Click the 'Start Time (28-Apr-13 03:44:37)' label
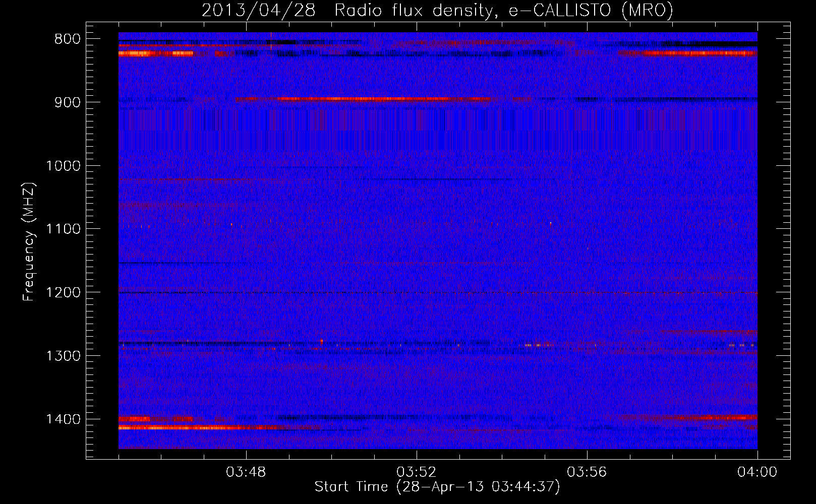This screenshot has width=816, height=504. point(437,487)
